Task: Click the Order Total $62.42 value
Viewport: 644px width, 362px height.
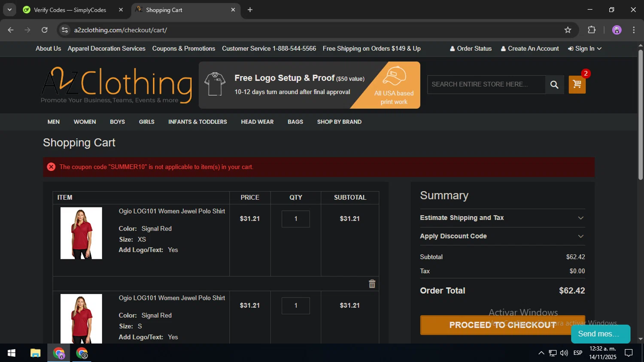Action: pyautogui.click(x=572, y=291)
